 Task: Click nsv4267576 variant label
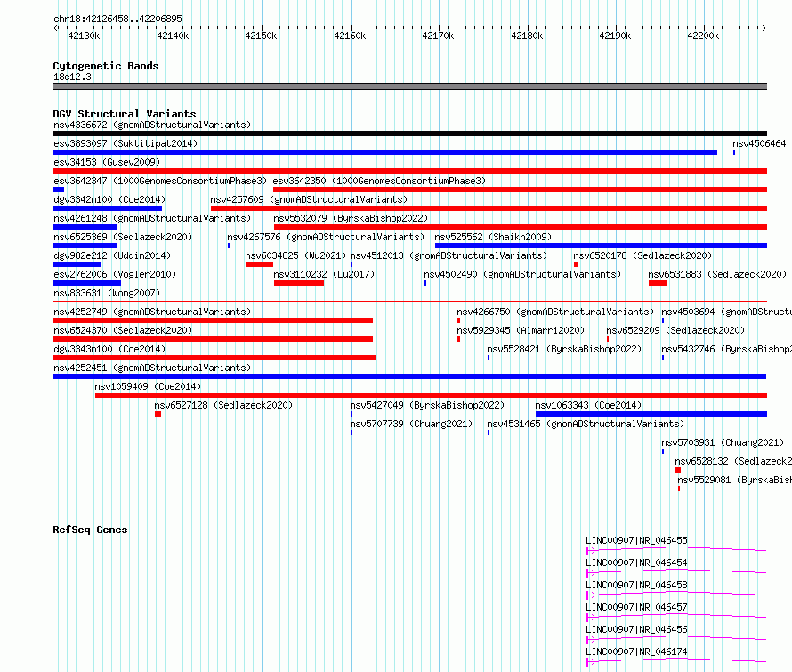326,237
